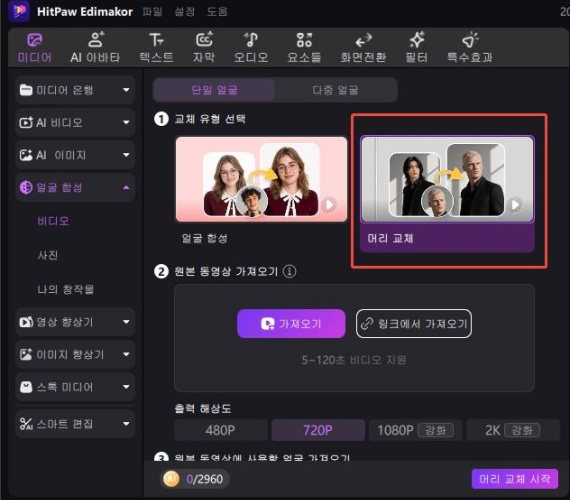Click the 스톡 미디어 sidebar icon
Screen dimensions: 570x500
tap(26, 387)
